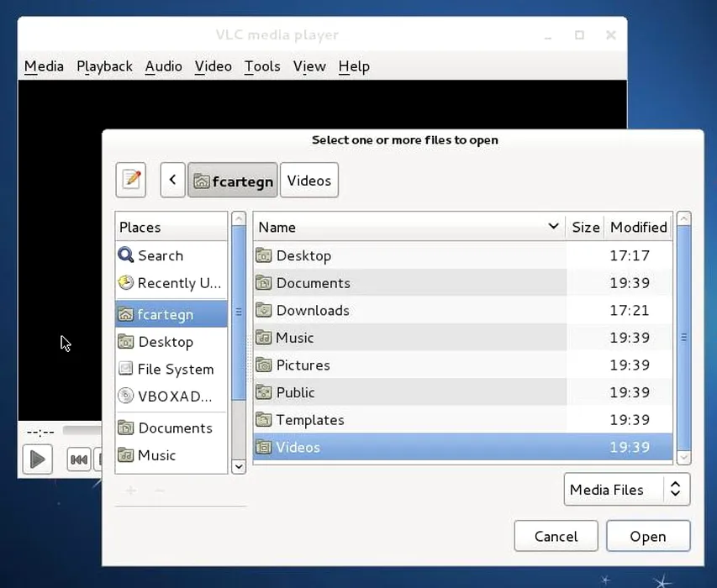Select Search in the Places sidebar
717x588 pixels.
160,255
